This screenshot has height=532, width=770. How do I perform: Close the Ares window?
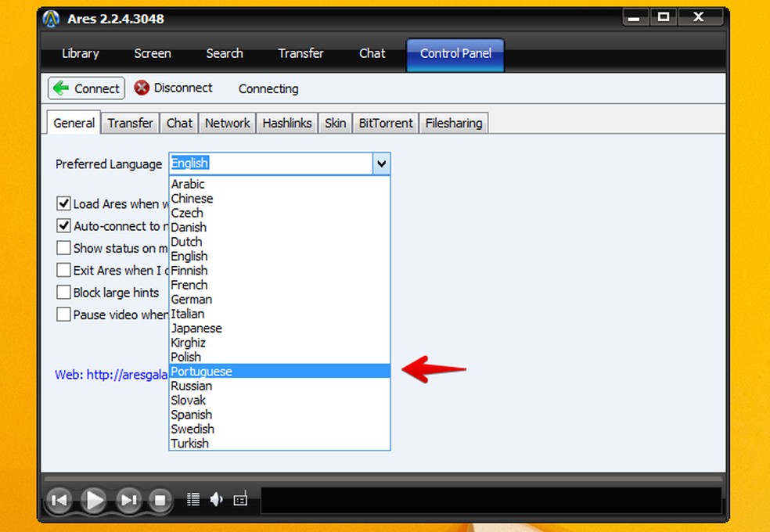[699, 18]
